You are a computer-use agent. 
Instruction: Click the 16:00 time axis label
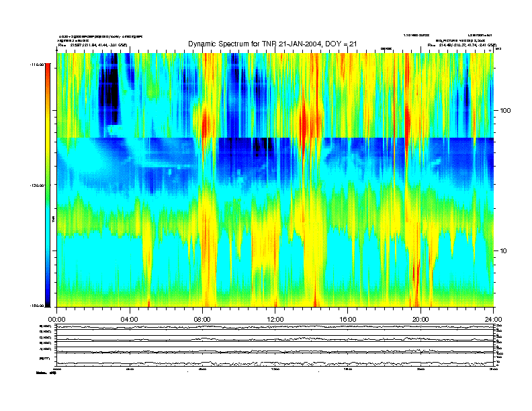(x=348, y=320)
